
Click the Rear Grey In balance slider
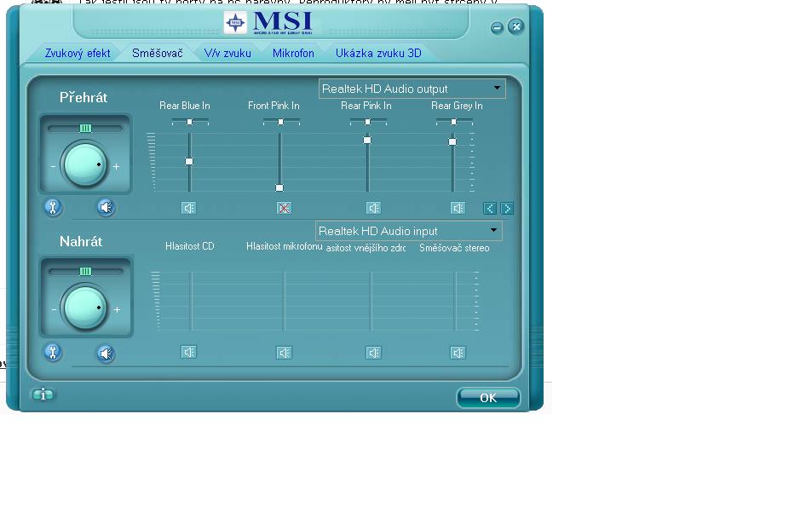click(x=454, y=122)
